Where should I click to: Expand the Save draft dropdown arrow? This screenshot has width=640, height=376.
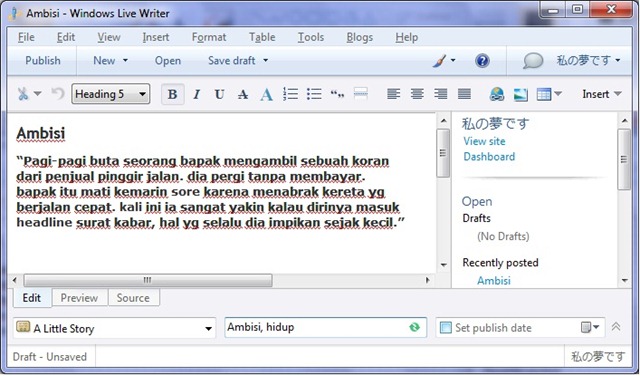pyautogui.click(x=265, y=60)
